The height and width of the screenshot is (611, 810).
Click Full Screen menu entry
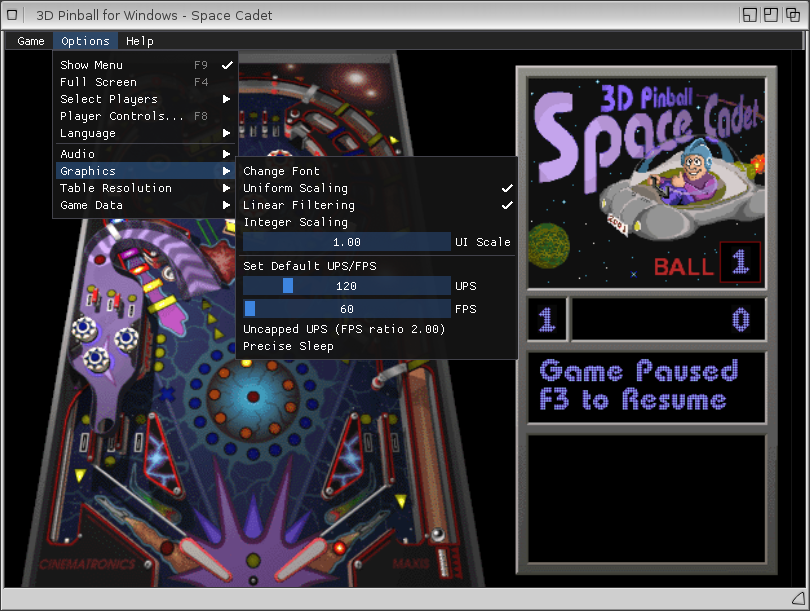(99, 82)
